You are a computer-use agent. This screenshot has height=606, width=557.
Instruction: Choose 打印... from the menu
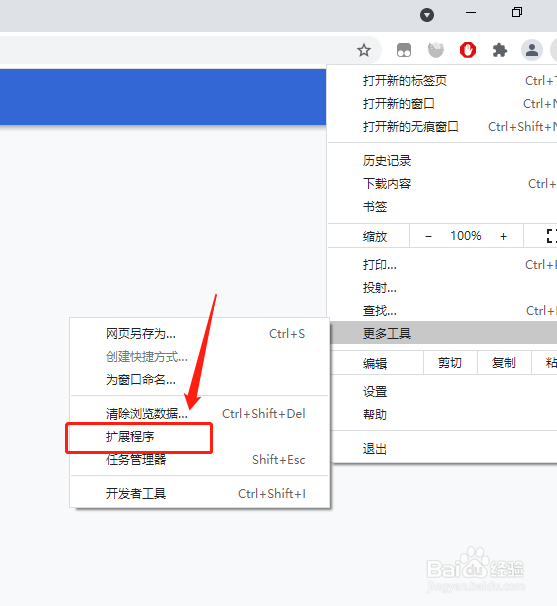pos(443,265)
